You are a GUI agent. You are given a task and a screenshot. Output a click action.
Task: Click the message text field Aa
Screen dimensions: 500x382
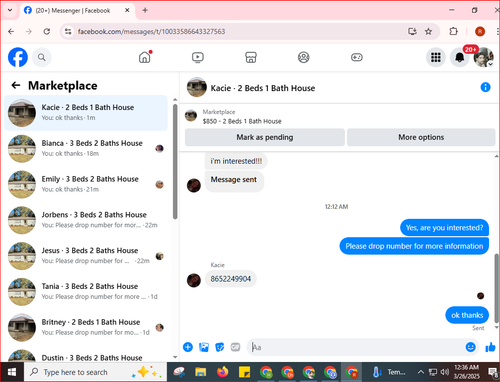(356, 347)
